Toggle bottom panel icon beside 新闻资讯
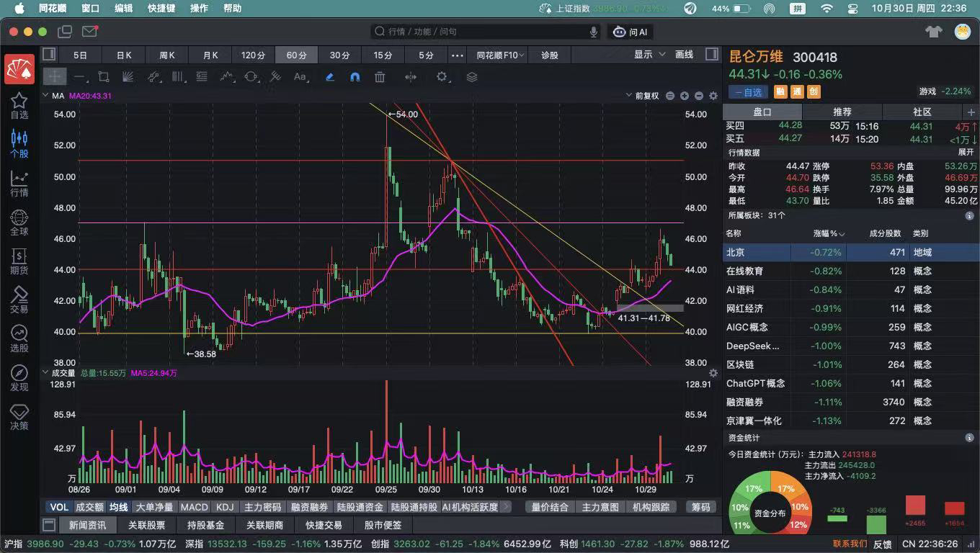This screenshot has width=980, height=553. (x=49, y=525)
